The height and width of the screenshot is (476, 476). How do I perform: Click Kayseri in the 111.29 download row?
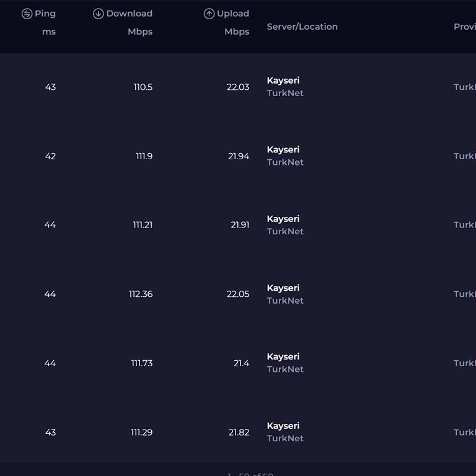pos(283,426)
